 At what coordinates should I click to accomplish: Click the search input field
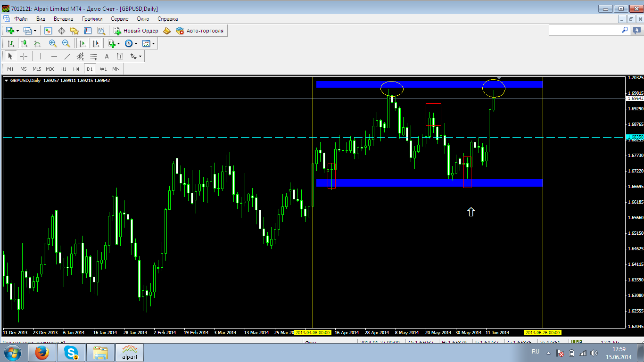click(585, 30)
